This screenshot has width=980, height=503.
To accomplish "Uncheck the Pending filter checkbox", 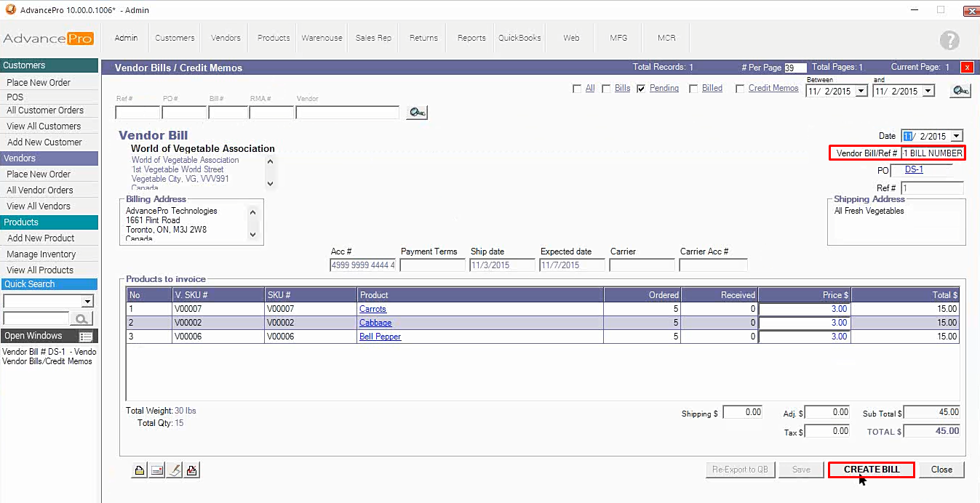I will point(641,89).
